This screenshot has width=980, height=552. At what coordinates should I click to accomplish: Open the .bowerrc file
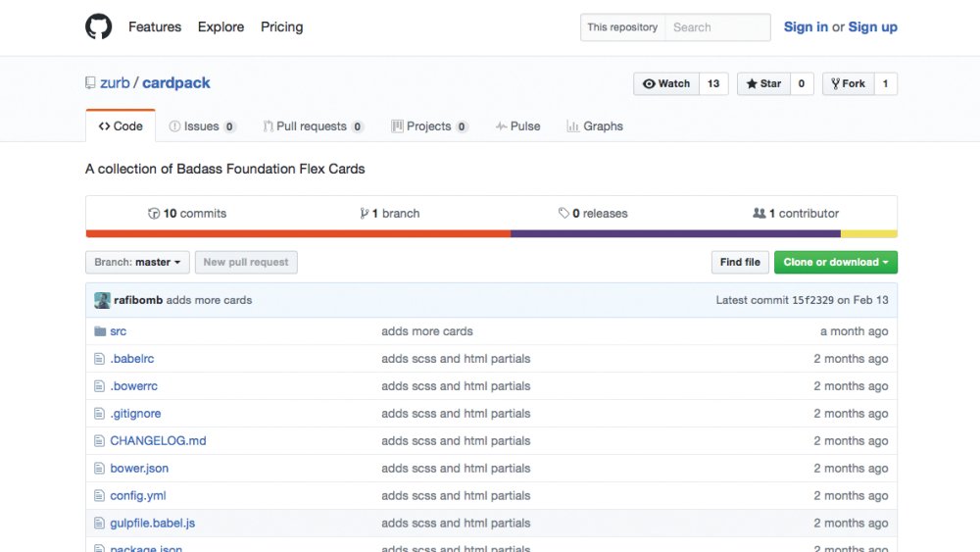[133, 386]
